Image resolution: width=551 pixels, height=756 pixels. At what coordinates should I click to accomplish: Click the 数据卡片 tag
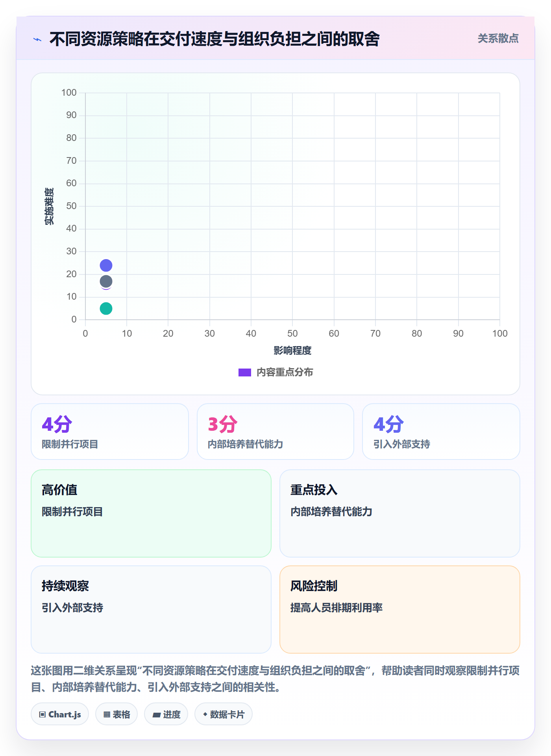point(223,714)
